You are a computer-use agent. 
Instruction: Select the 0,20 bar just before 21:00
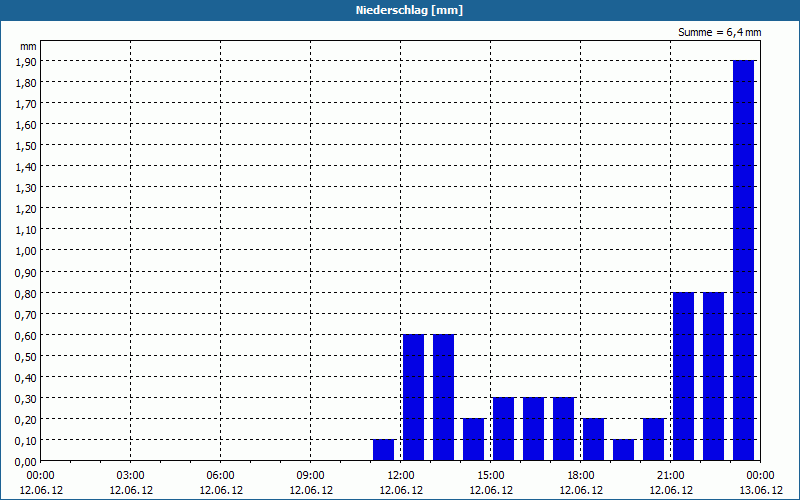click(x=654, y=440)
